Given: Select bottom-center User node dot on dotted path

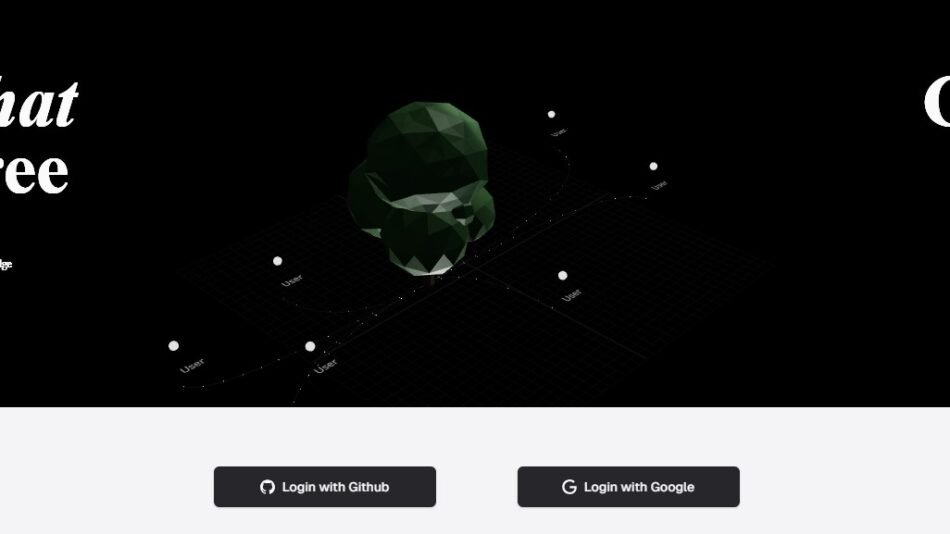Looking at the screenshot, I should [x=310, y=347].
